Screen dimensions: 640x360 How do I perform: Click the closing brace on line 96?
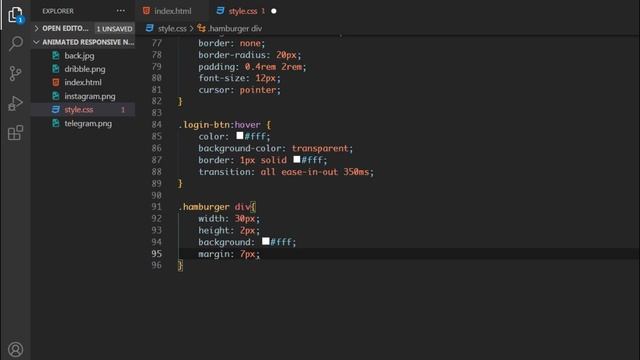180,266
